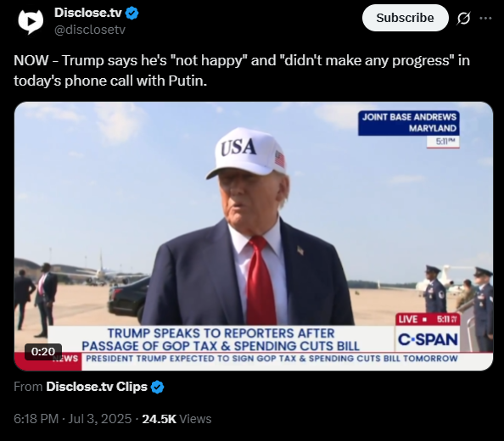The image size is (504, 441).
Task: Click the tweet text about Putin call
Action: (242, 70)
